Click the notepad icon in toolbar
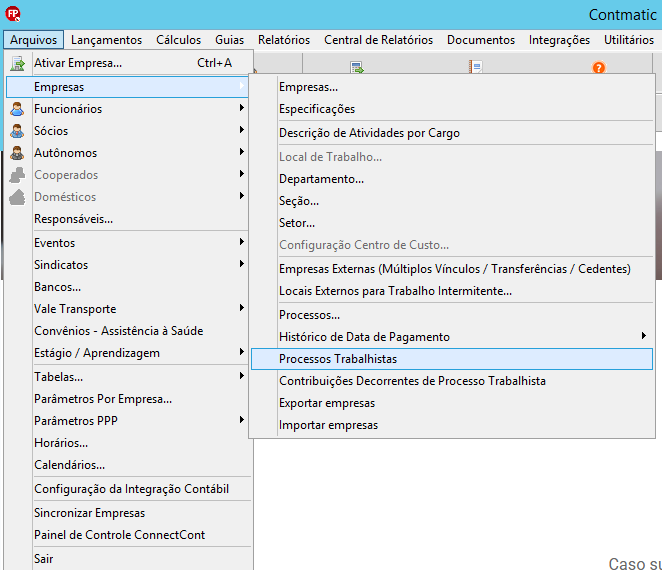This screenshot has height=570, width=662. tap(476, 67)
